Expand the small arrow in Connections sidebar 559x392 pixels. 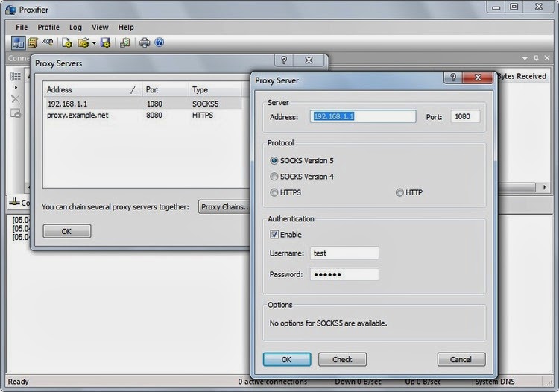[x=16, y=87]
